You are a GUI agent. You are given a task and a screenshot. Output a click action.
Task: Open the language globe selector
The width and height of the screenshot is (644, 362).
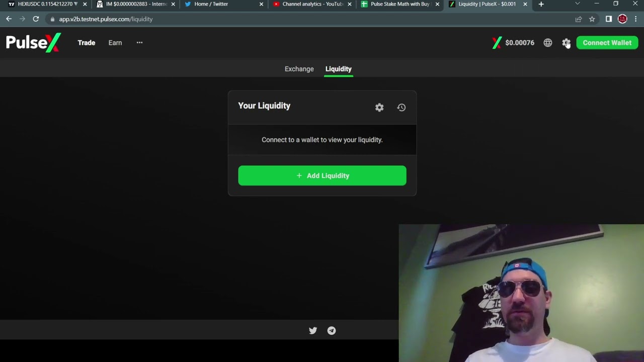coord(548,43)
